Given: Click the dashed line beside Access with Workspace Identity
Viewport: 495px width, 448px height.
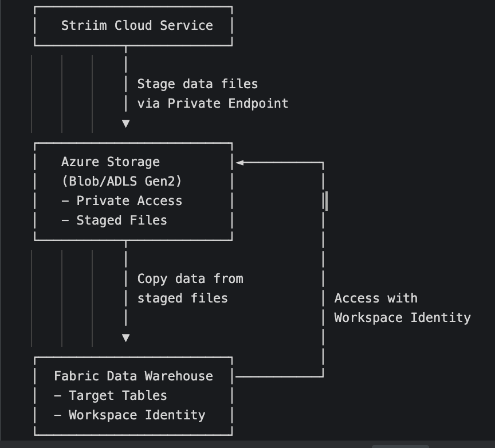Looking at the screenshot, I should pos(322,308).
